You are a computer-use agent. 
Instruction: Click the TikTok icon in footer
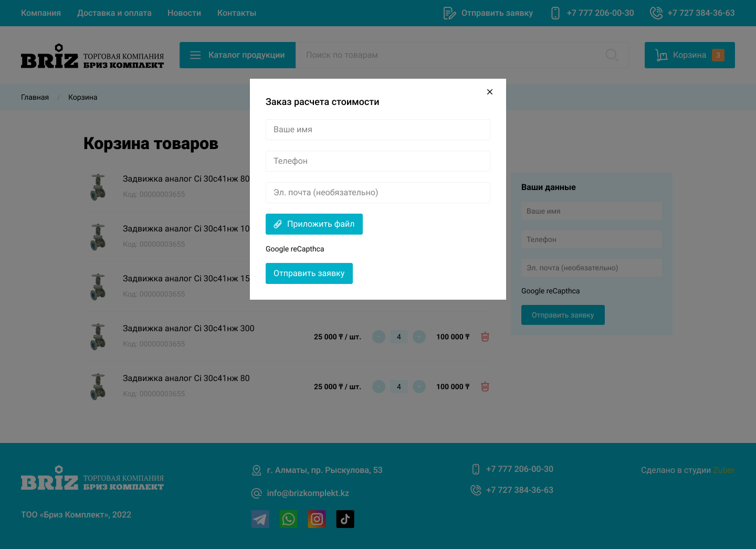tap(345, 519)
